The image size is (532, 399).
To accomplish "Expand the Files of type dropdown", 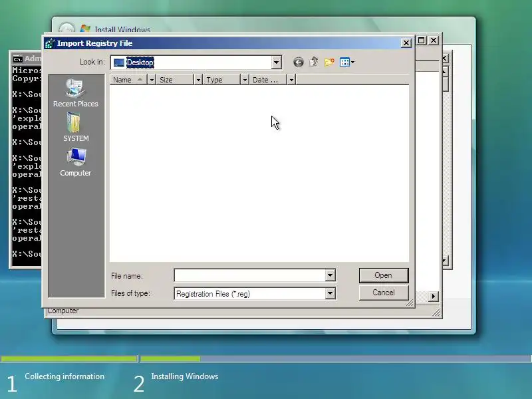I will (x=330, y=293).
